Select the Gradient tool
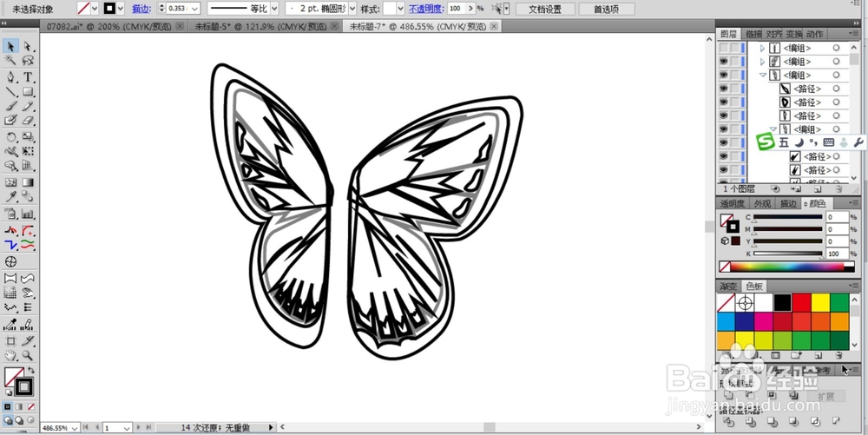 [28, 182]
